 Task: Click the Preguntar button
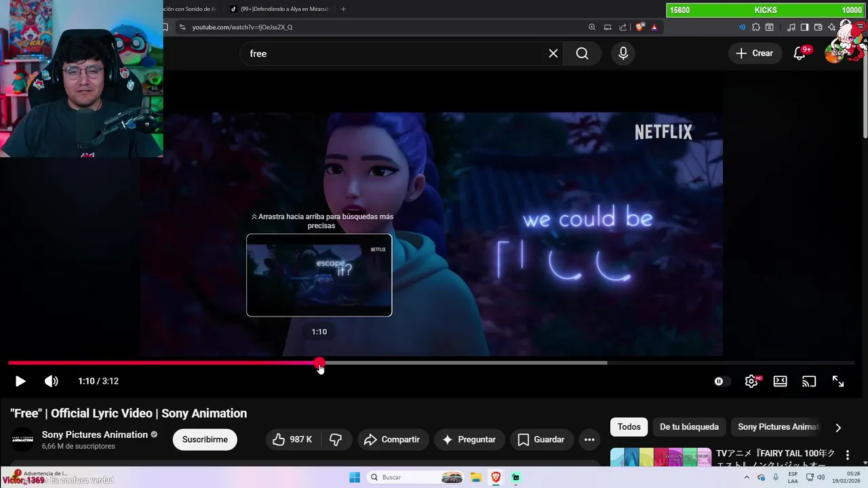(469, 440)
